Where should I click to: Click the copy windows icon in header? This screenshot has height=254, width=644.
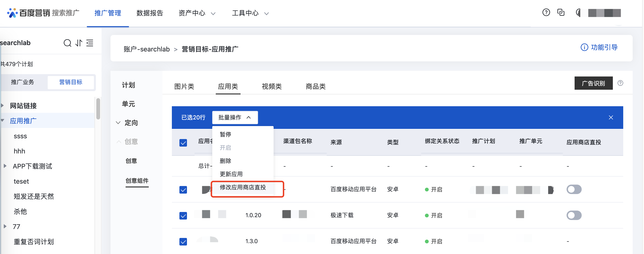click(561, 13)
